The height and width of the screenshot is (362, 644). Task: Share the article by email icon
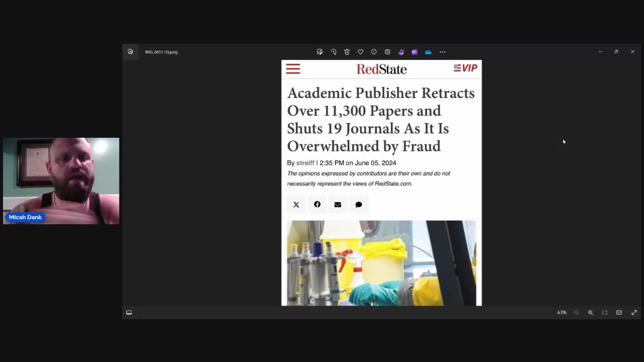pyautogui.click(x=338, y=205)
